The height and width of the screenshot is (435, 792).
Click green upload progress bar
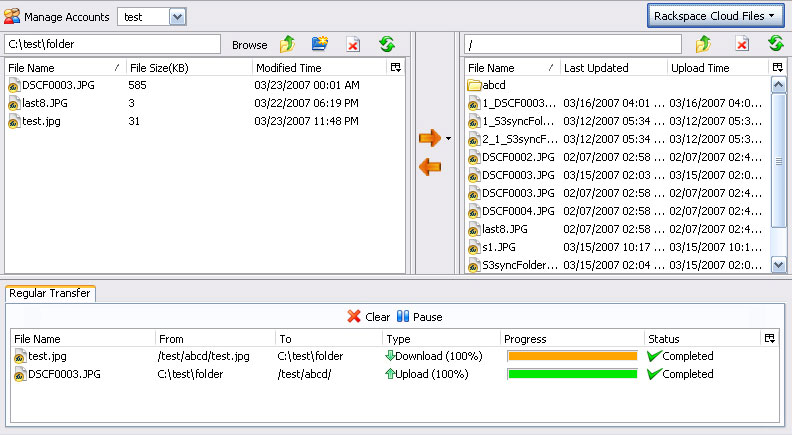(572, 374)
